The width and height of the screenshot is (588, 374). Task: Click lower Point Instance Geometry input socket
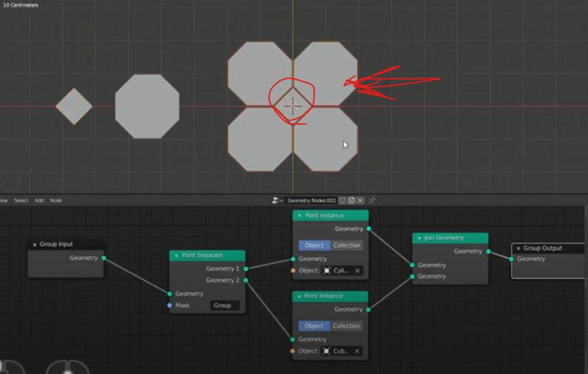coord(293,339)
